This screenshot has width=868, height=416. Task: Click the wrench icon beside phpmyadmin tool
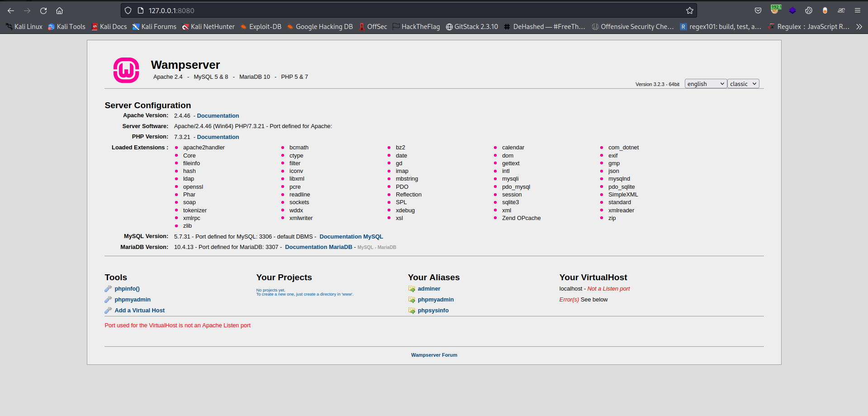pos(108,300)
